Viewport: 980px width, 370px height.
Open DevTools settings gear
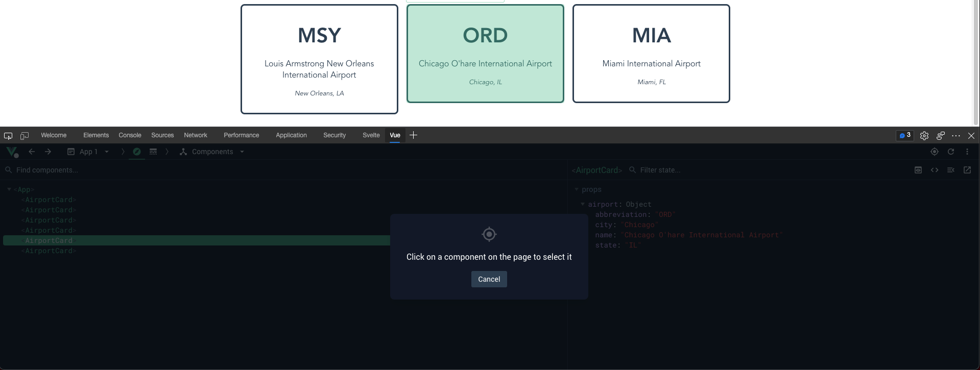[x=924, y=136]
